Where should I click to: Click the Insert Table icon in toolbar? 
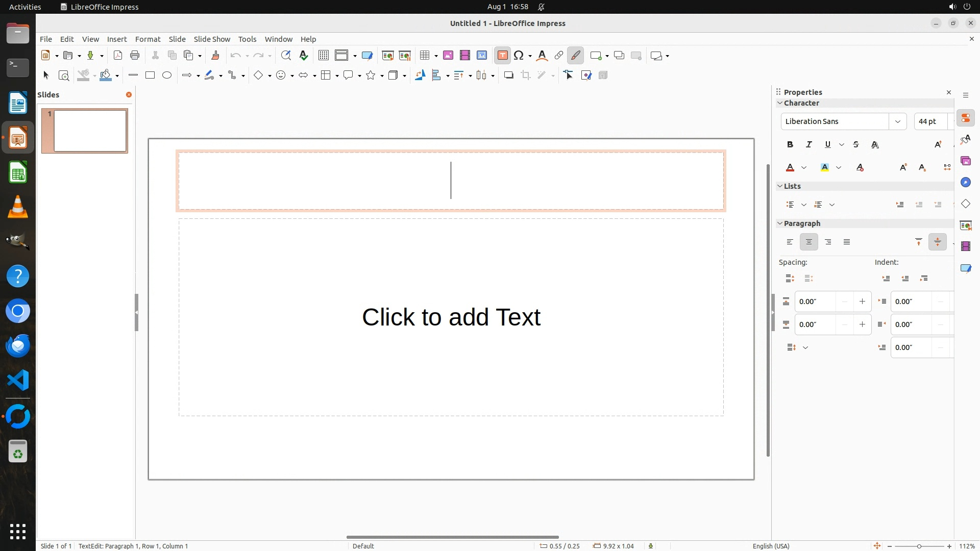pyautogui.click(x=424, y=56)
